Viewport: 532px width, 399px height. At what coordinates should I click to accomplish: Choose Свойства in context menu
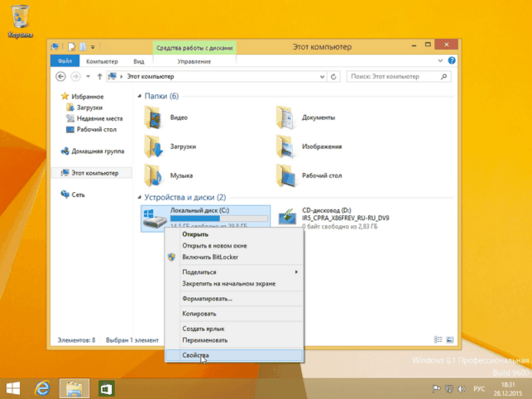(234, 355)
